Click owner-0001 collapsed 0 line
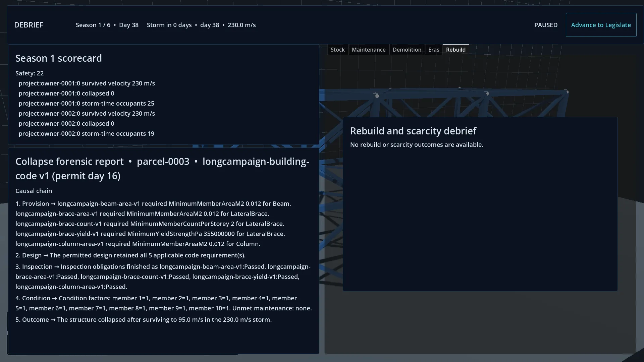The image size is (644, 362). tap(66, 93)
